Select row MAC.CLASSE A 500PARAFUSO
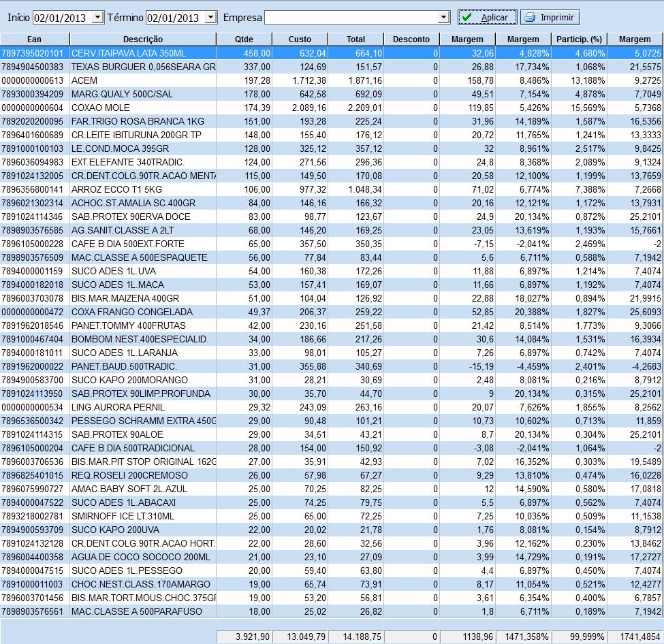This screenshot has height=644, width=664. [331, 611]
